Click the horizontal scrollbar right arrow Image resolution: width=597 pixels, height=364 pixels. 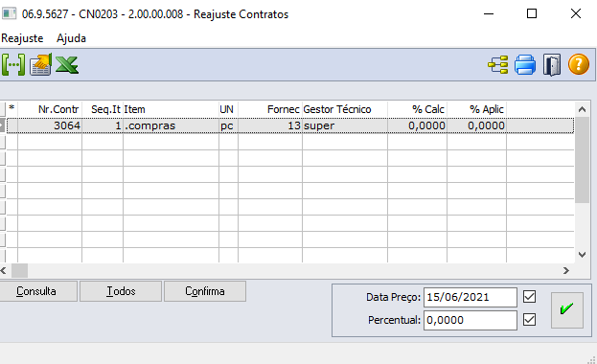pyautogui.click(x=566, y=271)
